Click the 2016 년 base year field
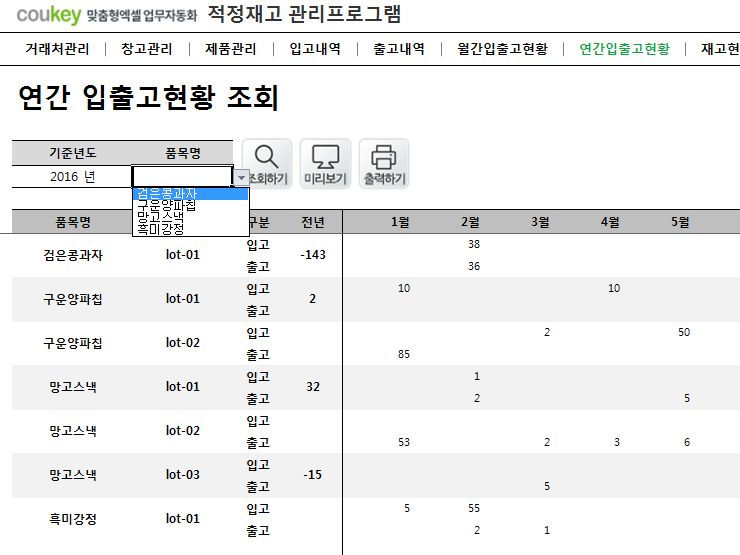The height and width of the screenshot is (555, 740). pyautogui.click(x=72, y=177)
